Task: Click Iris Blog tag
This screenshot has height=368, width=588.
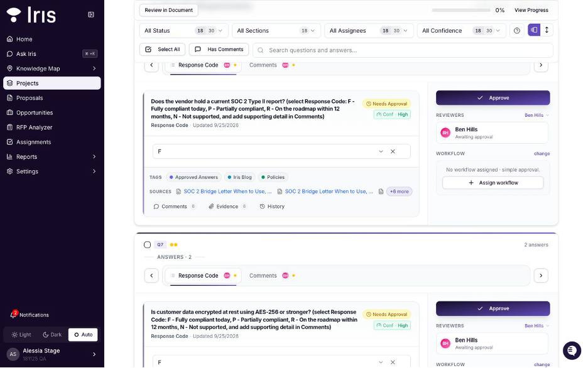Action: (x=239, y=177)
